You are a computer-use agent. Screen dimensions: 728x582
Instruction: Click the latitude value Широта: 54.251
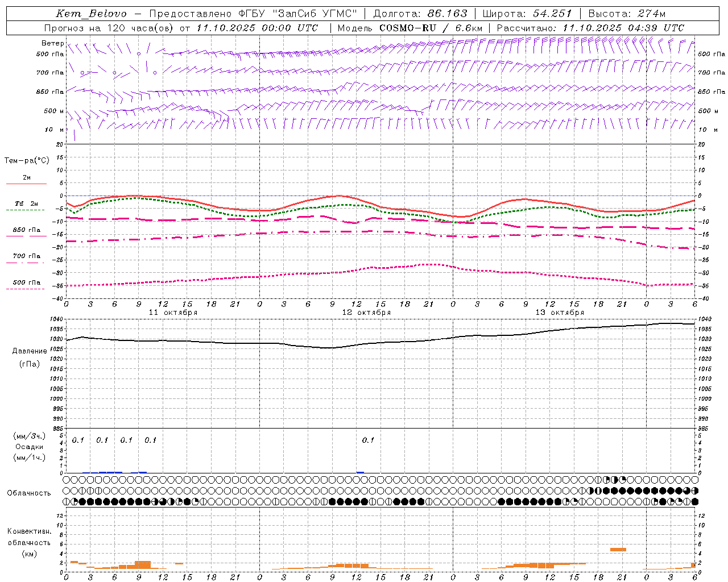pos(527,14)
